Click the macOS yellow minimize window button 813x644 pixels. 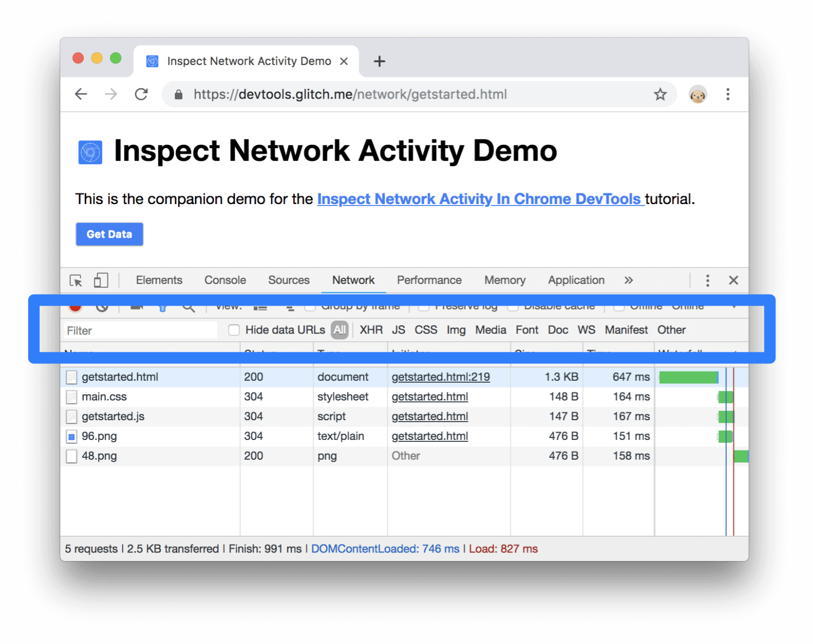click(x=97, y=58)
